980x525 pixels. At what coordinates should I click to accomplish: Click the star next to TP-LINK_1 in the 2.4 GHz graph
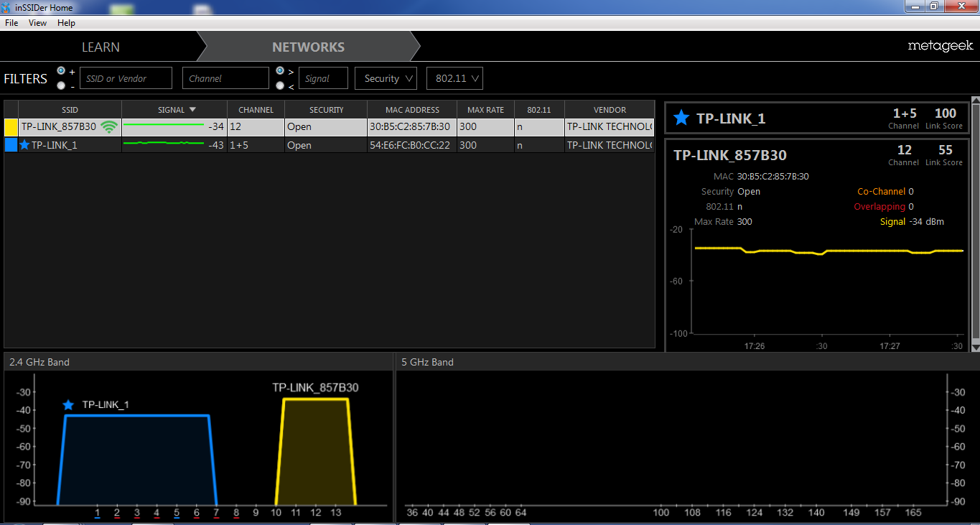click(x=68, y=405)
